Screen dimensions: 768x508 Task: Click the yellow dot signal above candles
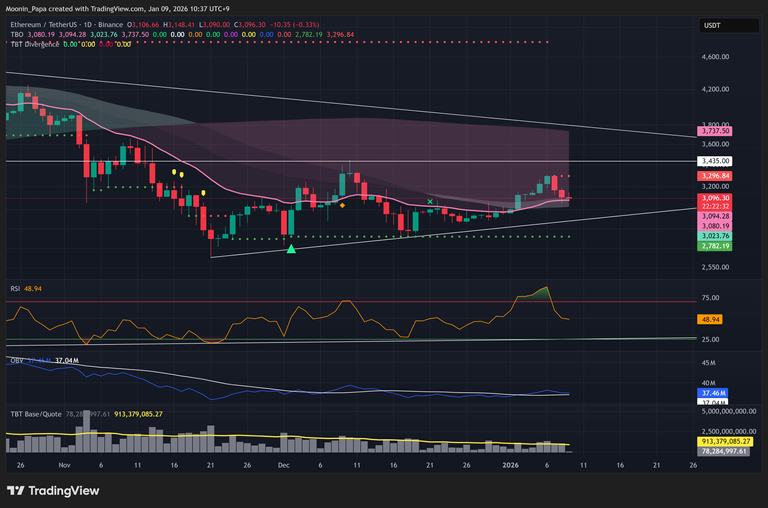[175, 173]
